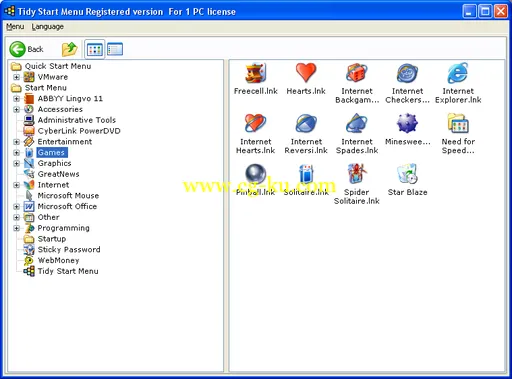The width and height of the screenshot is (512, 379).
Task: Select the Pinball.lnk ball icon
Action: (256, 174)
